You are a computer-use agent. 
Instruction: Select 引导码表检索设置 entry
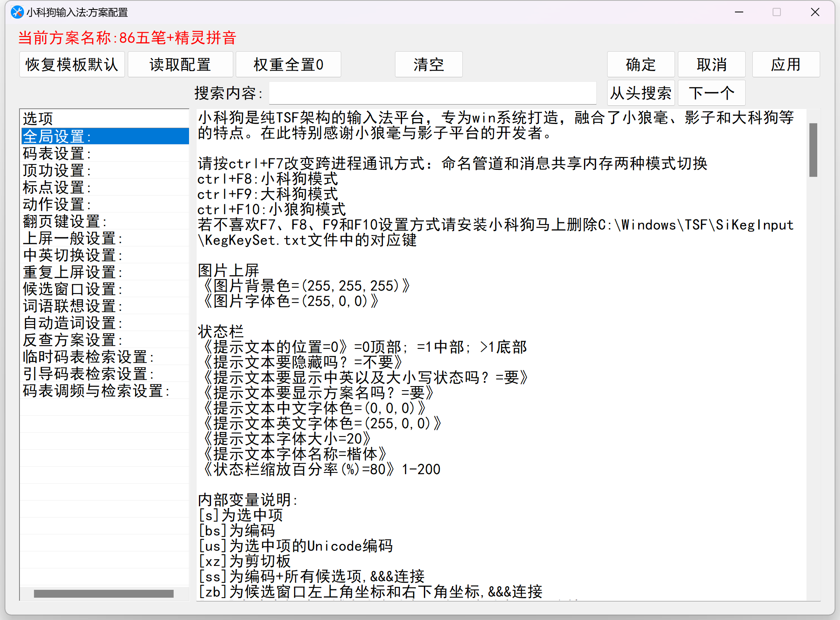click(105, 373)
